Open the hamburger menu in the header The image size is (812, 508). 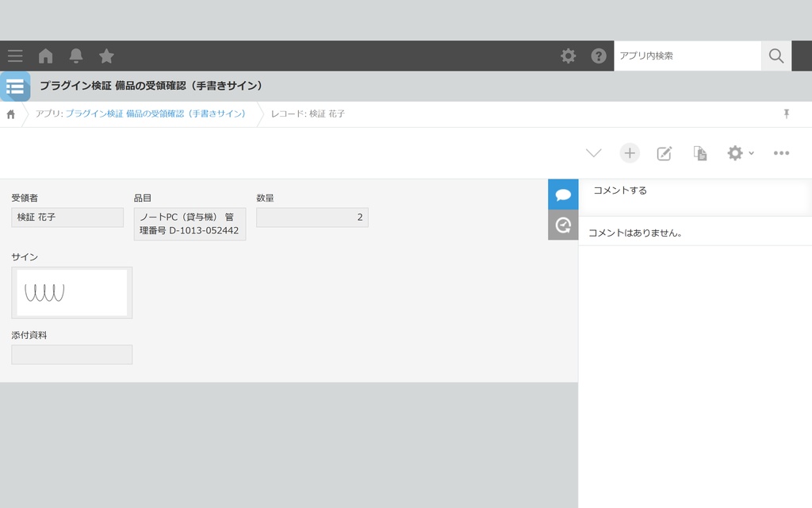(15, 56)
